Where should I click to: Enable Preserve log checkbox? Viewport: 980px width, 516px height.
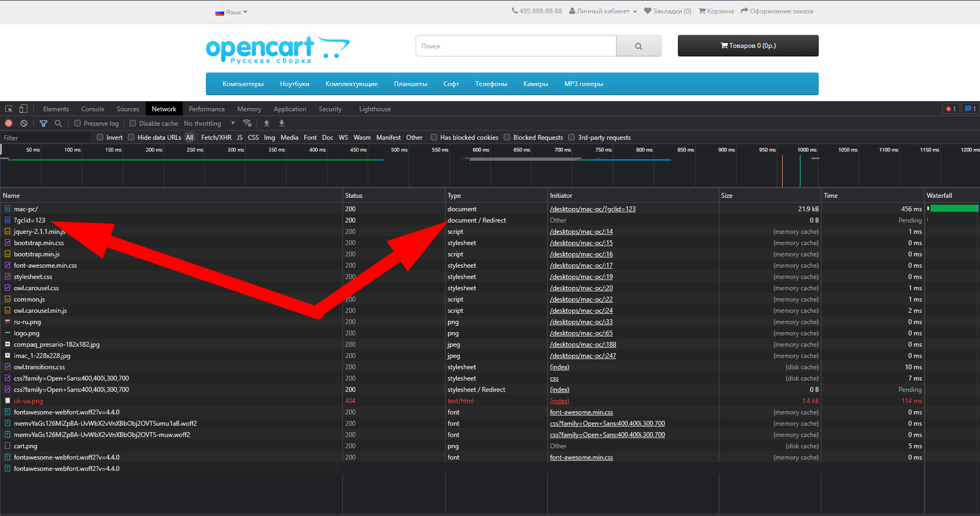77,123
